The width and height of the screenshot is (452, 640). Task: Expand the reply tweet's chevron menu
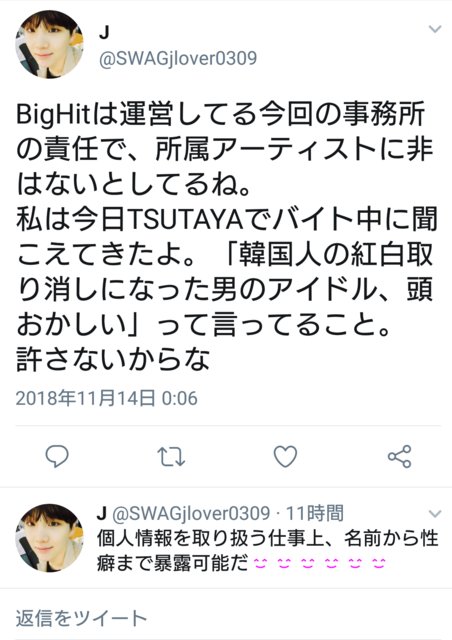coord(435,513)
